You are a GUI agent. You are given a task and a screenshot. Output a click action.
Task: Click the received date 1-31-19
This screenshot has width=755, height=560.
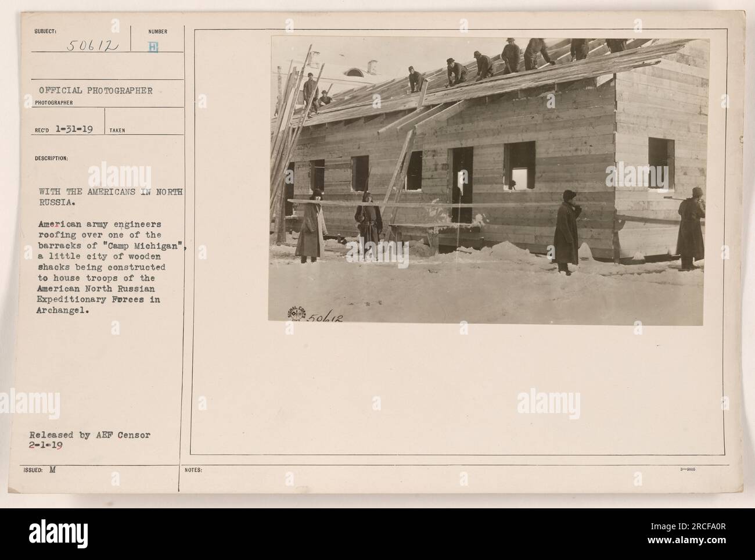click(73, 130)
